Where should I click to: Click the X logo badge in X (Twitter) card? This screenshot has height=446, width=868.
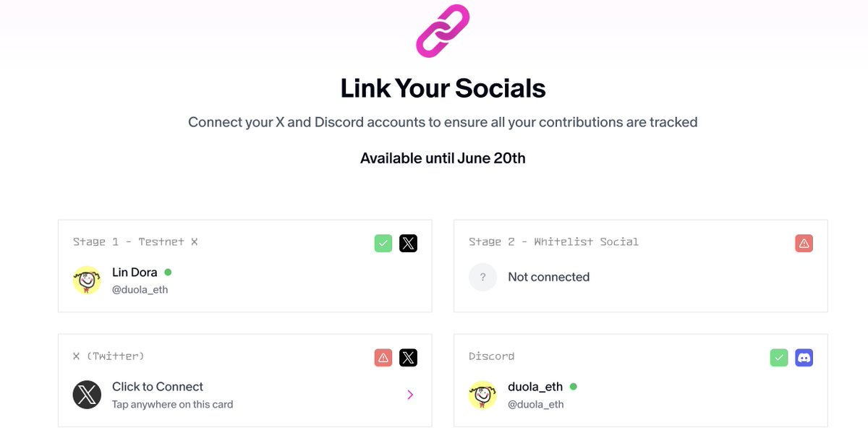point(408,358)
